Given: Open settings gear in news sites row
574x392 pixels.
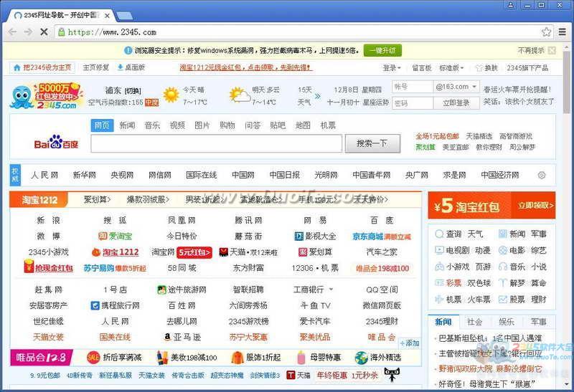Looking at the screenshot, I should tap(542, 175).
